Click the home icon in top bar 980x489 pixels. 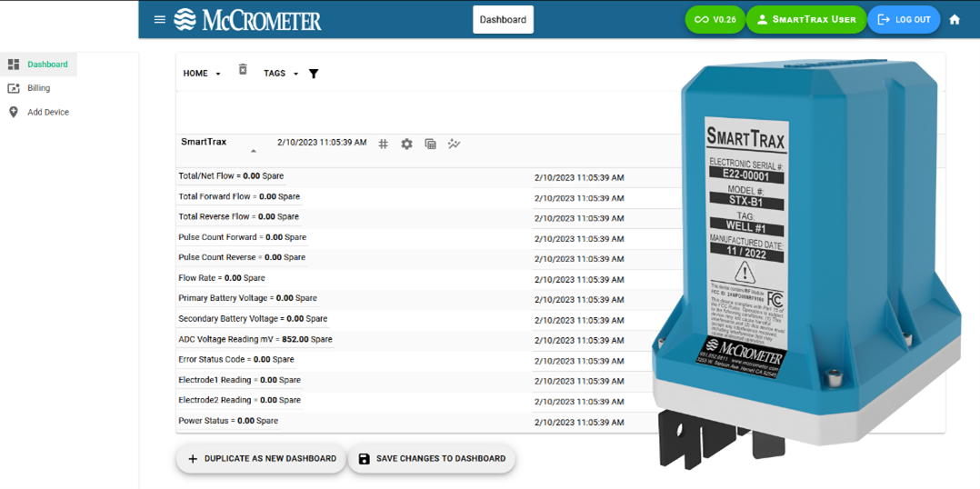coord(955,19)
